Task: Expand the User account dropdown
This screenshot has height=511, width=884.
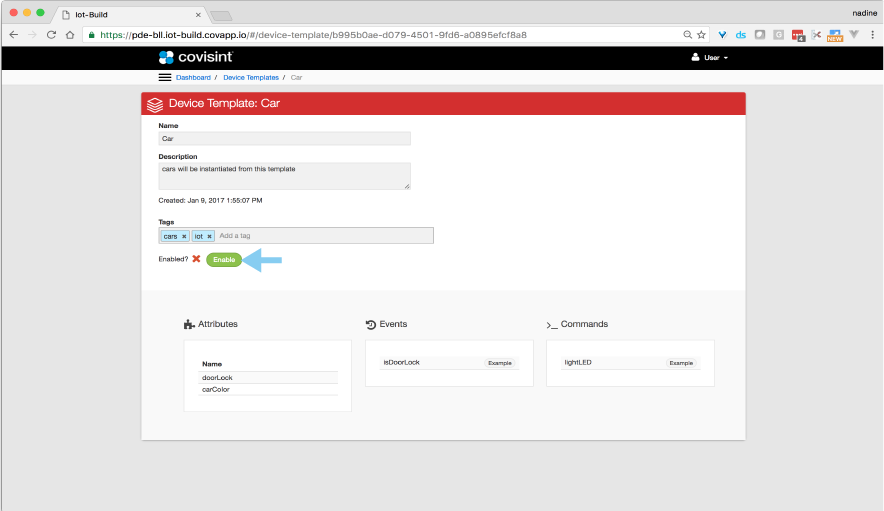Action: [710, 58]
